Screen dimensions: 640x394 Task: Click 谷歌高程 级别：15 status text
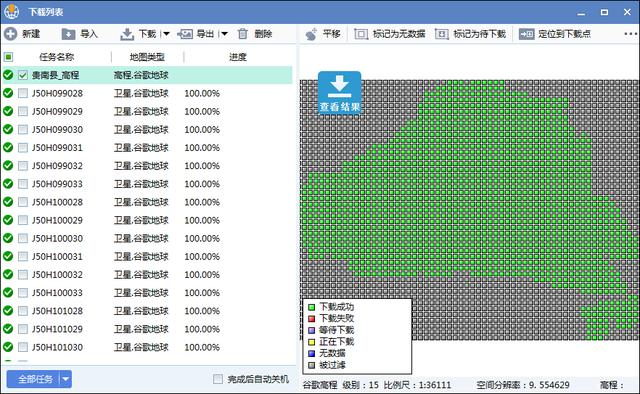point(340,385)
